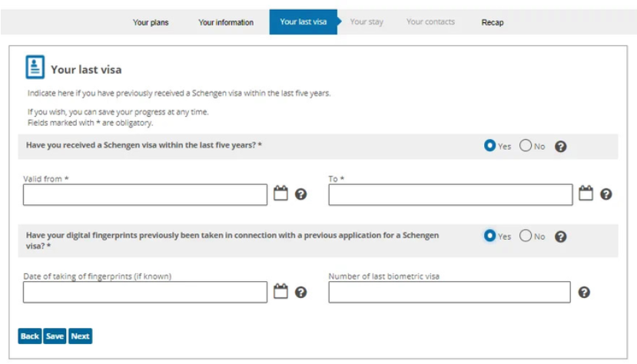Open calendar for fingerprints date field
The image size is (637, 364).
[x=280, y=291]
